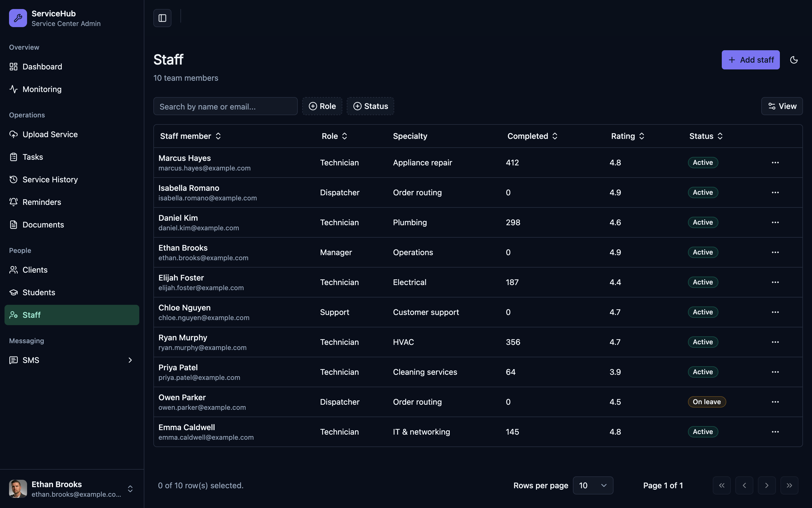Change rows per page dropdown

[x=593, y=485]
